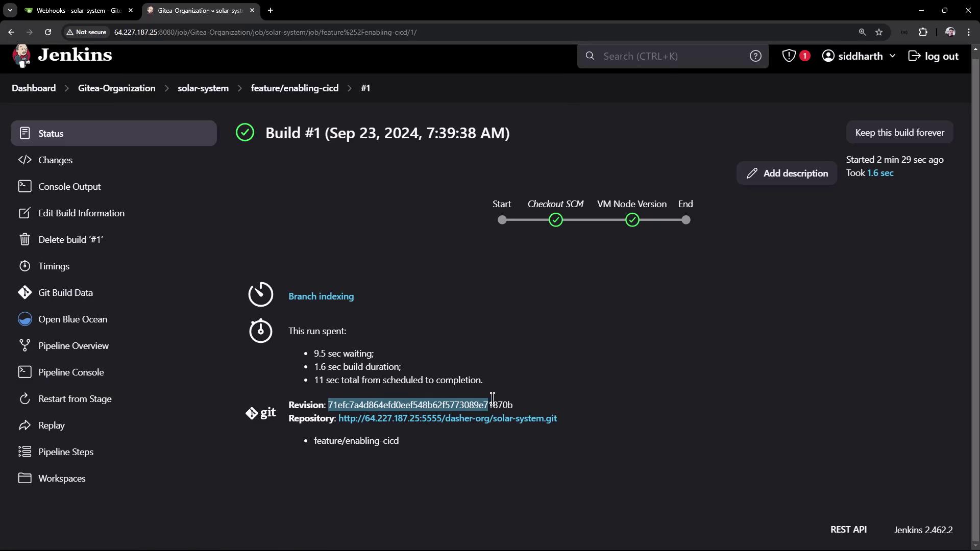980x551 pixels.
Task: Click the git logo beside Revision
Action: point(260,413)
